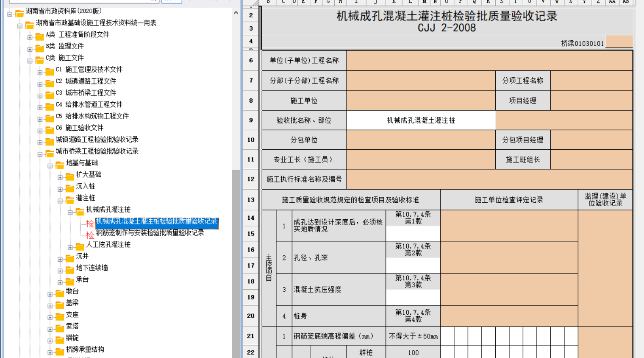Screen dimensions: 644x358
Task: Click the A类 工程准备阶段文件 folder icon
Action: point(39,36)
